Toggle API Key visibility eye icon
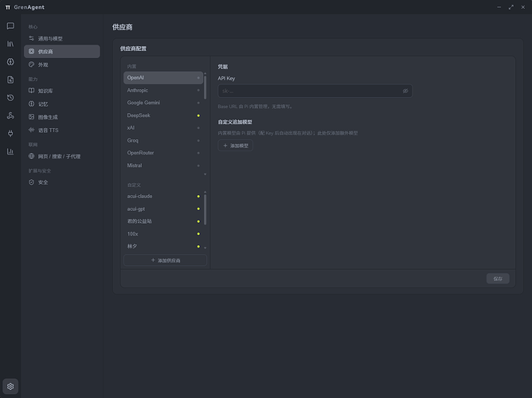Screen dimensions: 532x398 coord(405,91)
